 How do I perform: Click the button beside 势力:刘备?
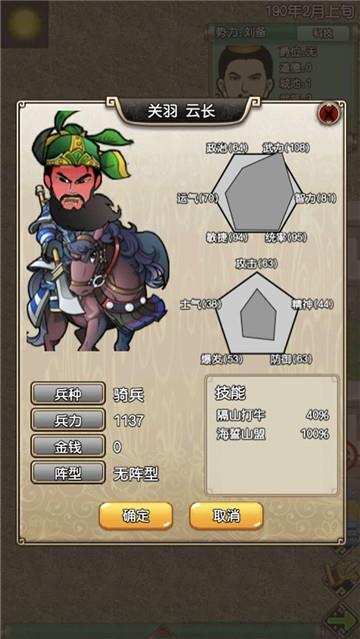[323, 33]
